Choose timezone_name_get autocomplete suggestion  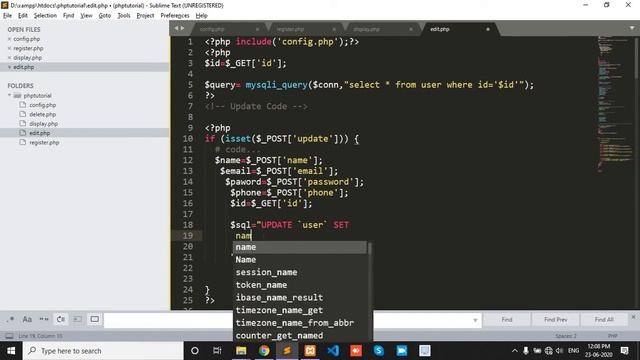coord(300,310)
